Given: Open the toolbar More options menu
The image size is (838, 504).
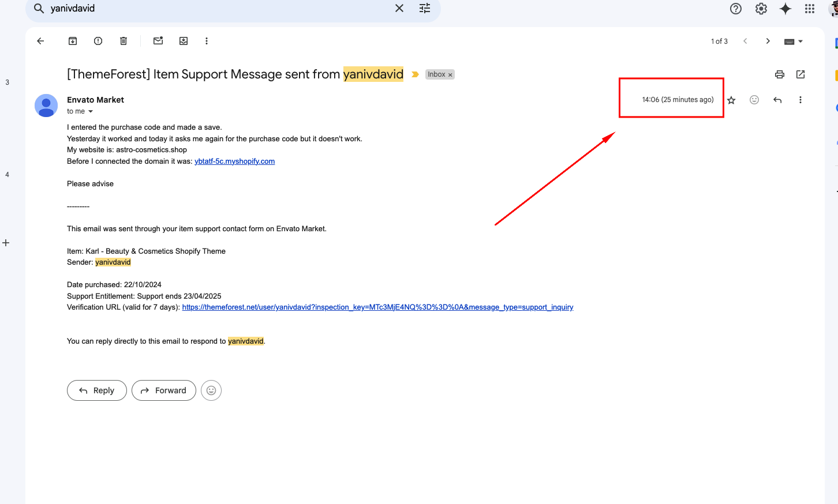Looking at the screenshot, I should coord(207,41).
